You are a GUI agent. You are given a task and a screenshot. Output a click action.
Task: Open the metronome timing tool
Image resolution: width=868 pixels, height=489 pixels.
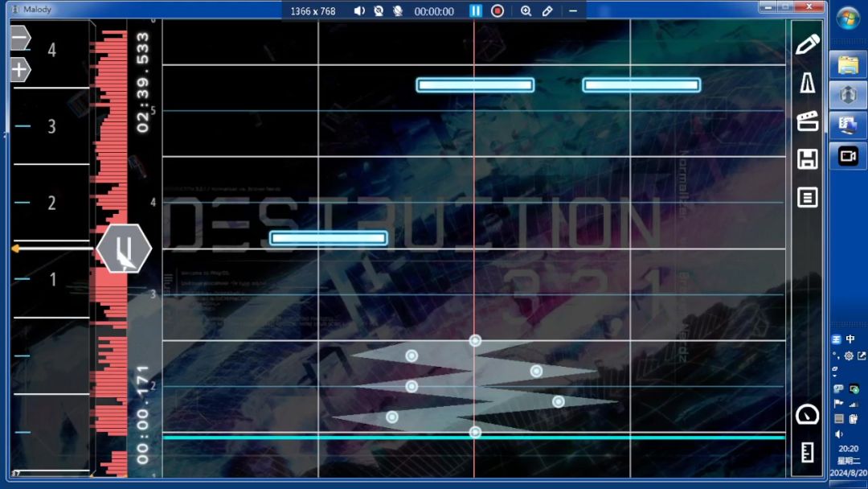[x=807, y=83]
